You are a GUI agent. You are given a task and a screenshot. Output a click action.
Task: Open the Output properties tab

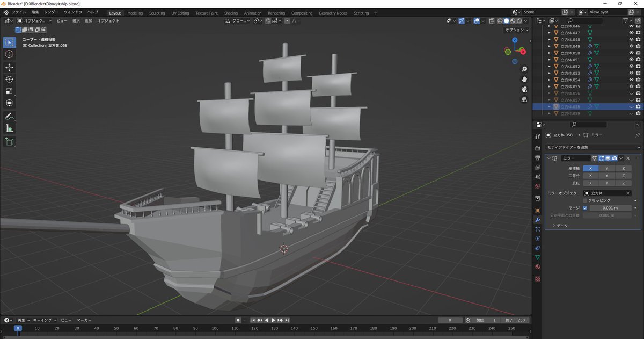click(537, 157)
